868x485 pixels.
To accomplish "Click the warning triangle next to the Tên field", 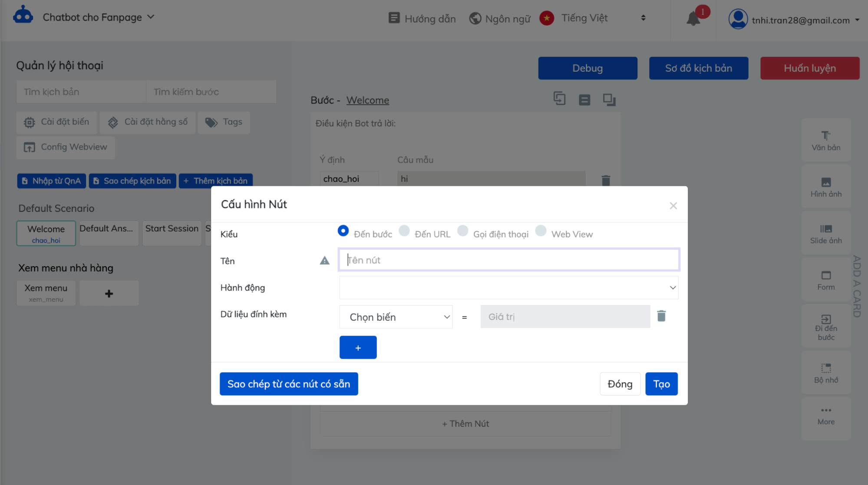I will [324, 261].
